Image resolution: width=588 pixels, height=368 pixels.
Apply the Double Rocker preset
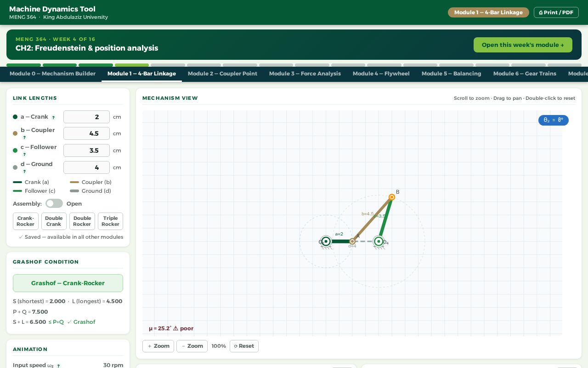point(82,221)
